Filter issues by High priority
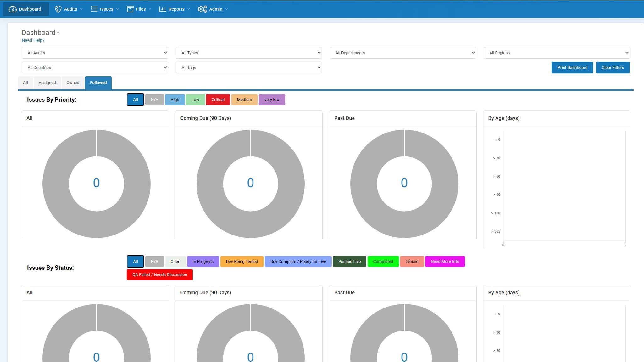The image size is (644, 362). pos(175,100)
